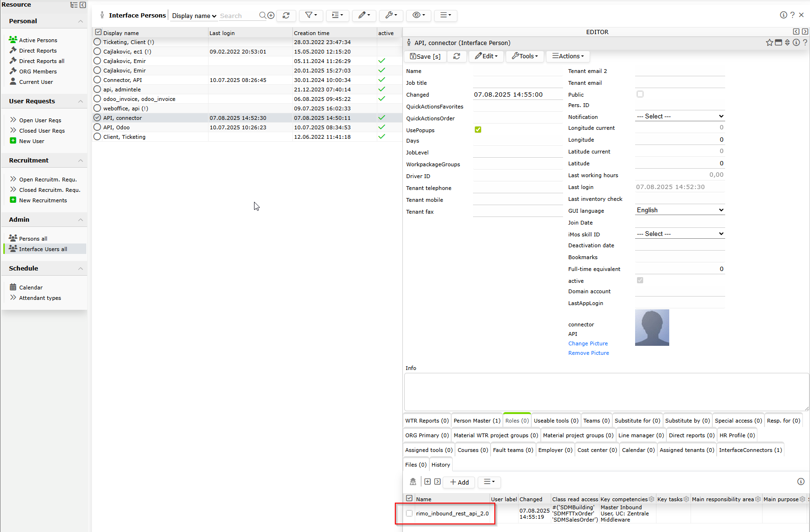Click gear icon next to Key competencies
Viewport: 810px width, 532px height.
(x=652, y=499)
